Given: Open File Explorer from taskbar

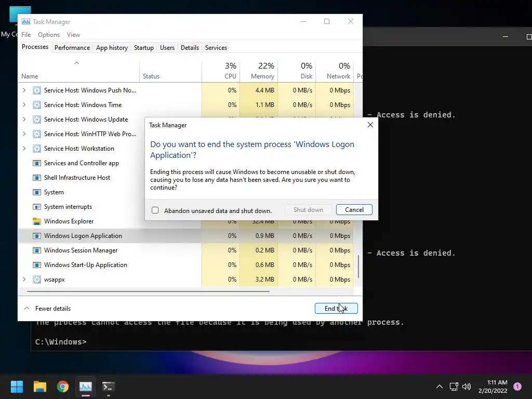Looking at the screenshot, I should click(39, 387).
